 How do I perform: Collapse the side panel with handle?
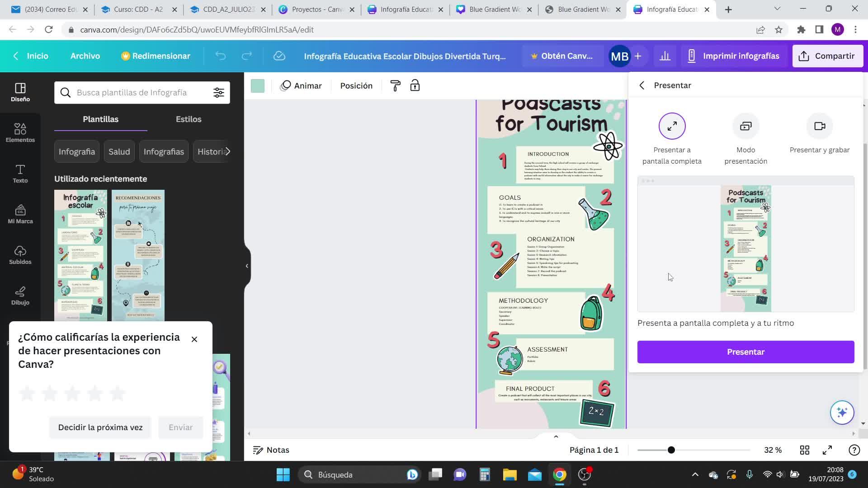(247, 266)
